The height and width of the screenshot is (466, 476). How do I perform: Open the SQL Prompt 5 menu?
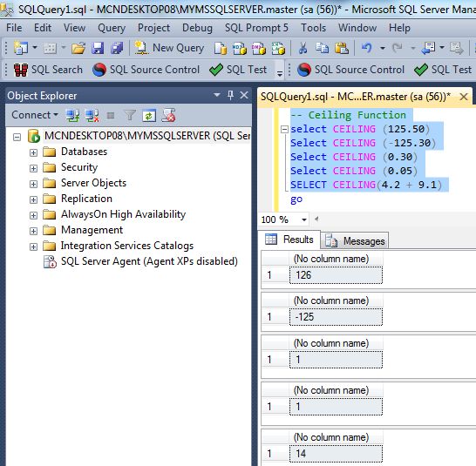256,28
